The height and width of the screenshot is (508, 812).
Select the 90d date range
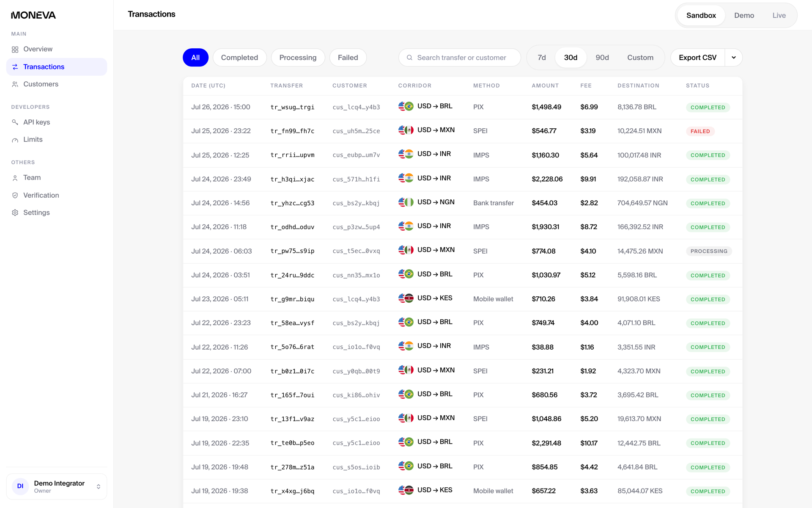coord(602,58)
